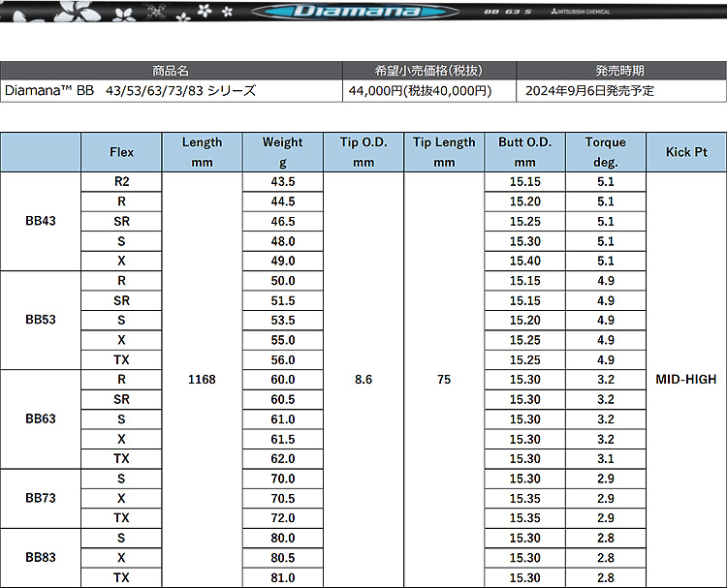Click the S flex cell in the 80.0 weight row
The width and height of the screenshot is (727, 588).
tap(121, 538)
